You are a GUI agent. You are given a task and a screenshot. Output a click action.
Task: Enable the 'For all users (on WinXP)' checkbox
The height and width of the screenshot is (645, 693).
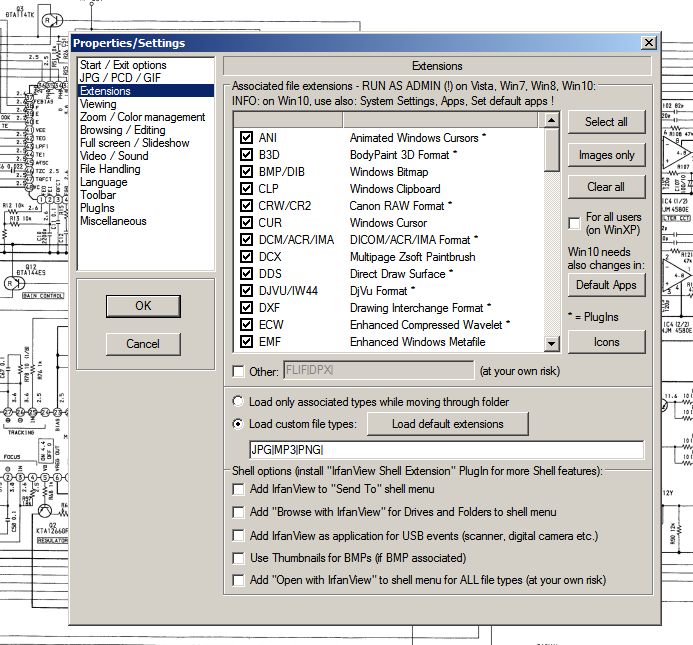click(x=574, y=223)
